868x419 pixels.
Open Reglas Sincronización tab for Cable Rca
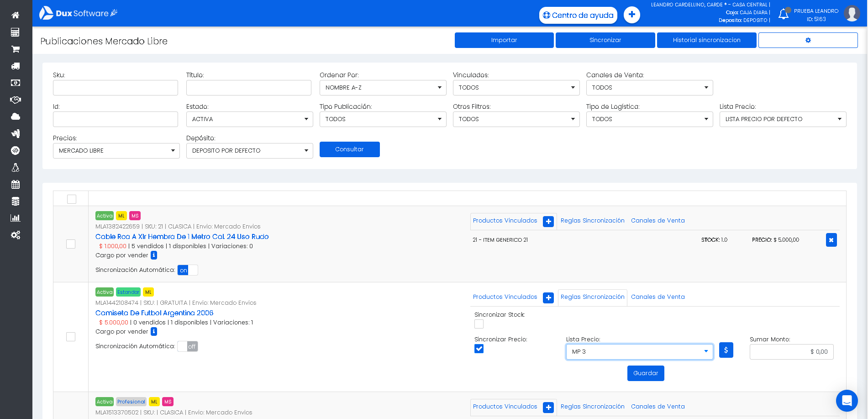[593, 221]
